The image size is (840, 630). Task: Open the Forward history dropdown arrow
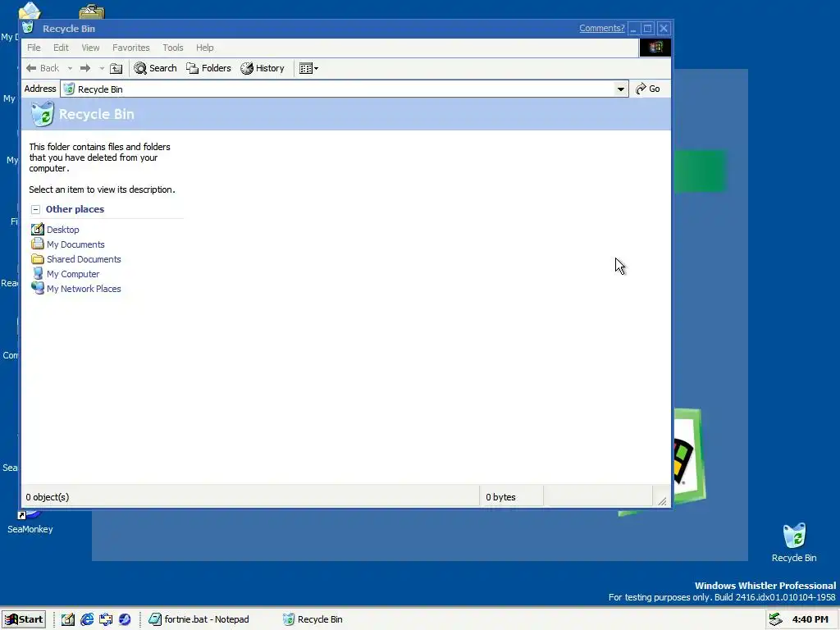[x=102, y=69]
